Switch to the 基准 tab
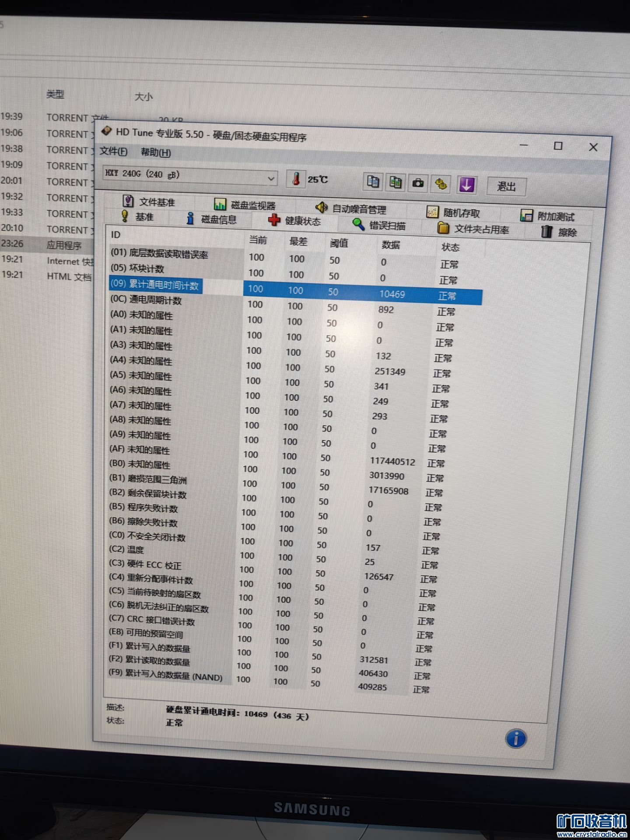This screenshot has height=840, width=630. 137,217
